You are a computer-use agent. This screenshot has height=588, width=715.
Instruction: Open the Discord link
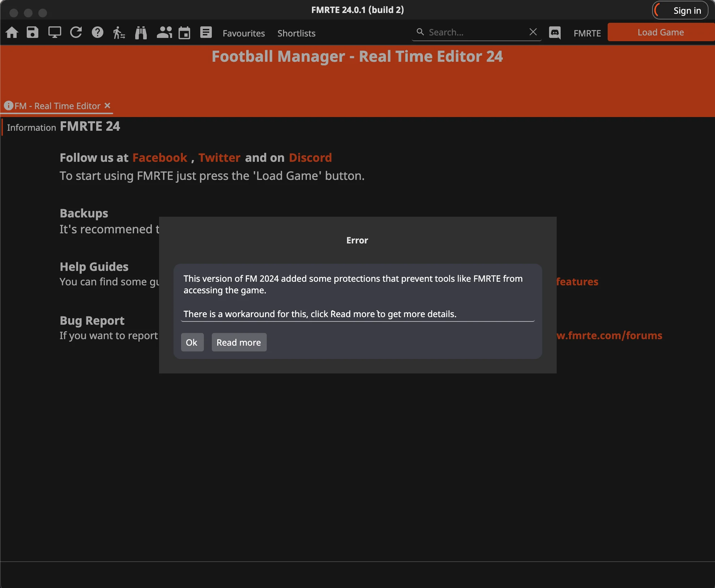tap(310, 158)
